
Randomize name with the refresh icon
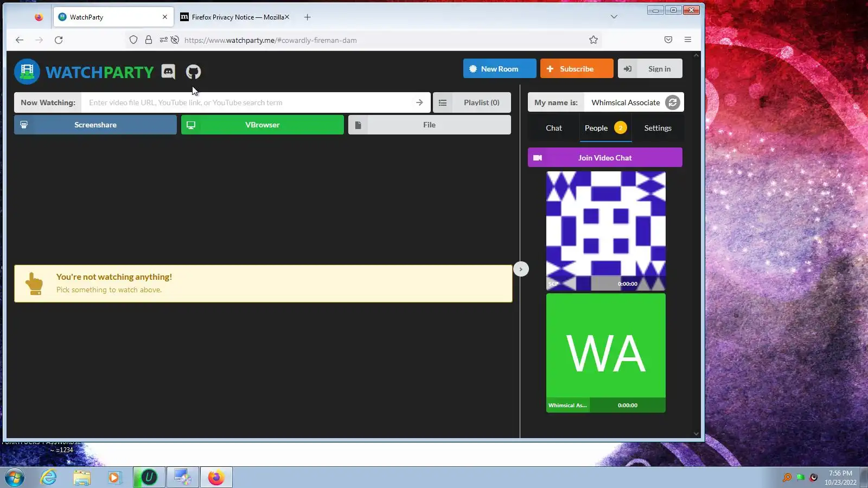pos(673,102)
